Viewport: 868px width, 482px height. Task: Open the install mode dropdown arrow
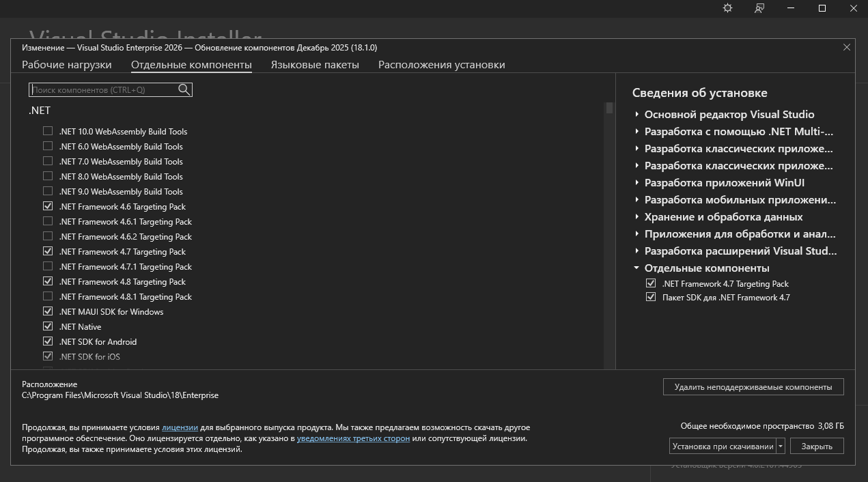pos(781,446)
